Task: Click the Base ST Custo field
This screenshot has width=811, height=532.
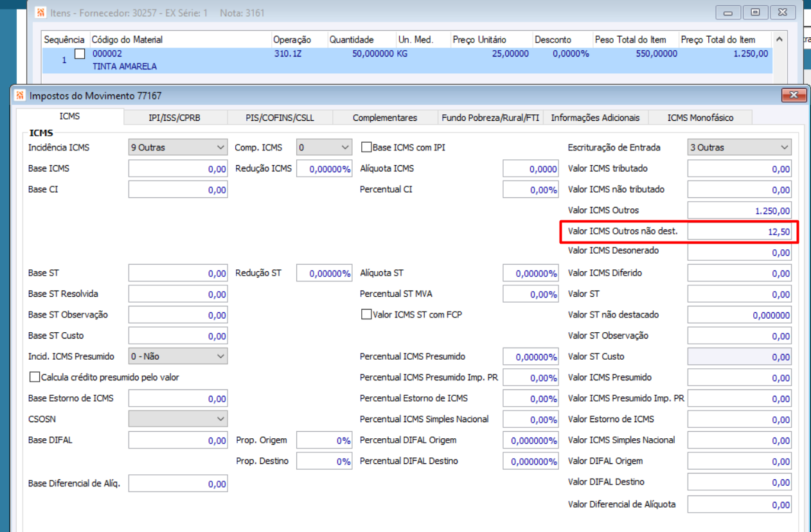Action: click(178, 336)
